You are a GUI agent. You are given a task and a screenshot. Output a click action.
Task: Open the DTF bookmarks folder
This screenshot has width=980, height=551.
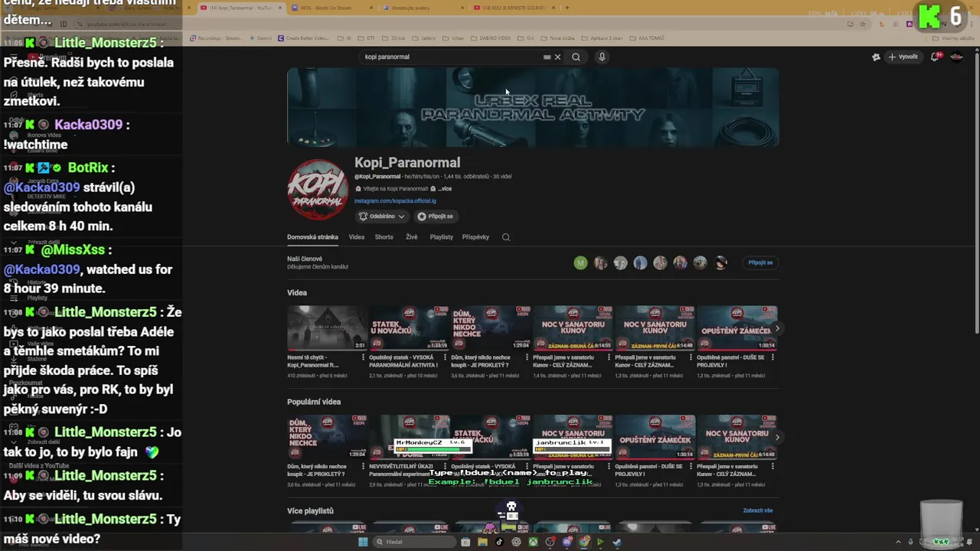(x=367, y=37)
